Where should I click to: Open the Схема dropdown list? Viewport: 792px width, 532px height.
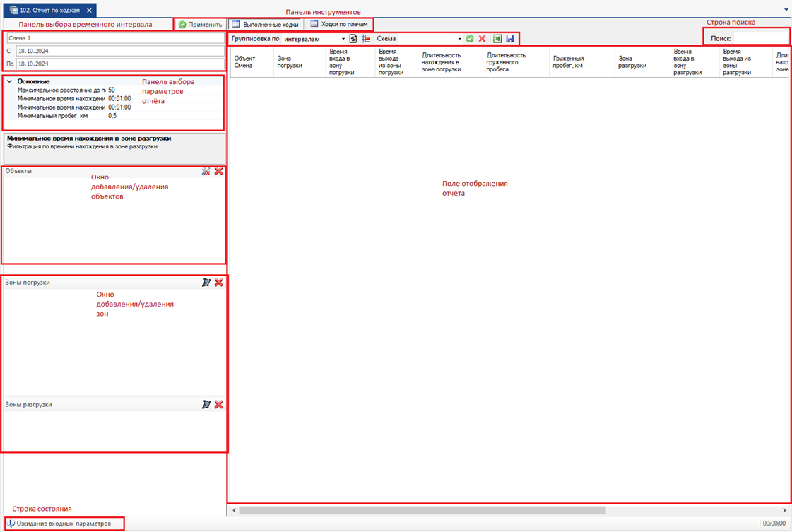459,39
